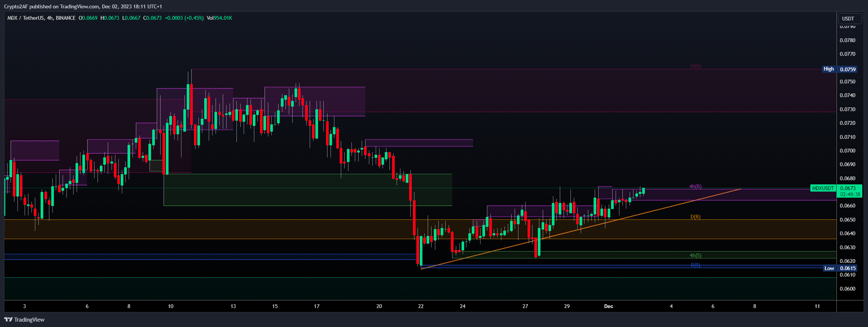Click the 4h(S) support zone label
The image size is (868, 327).
[696, 255]
